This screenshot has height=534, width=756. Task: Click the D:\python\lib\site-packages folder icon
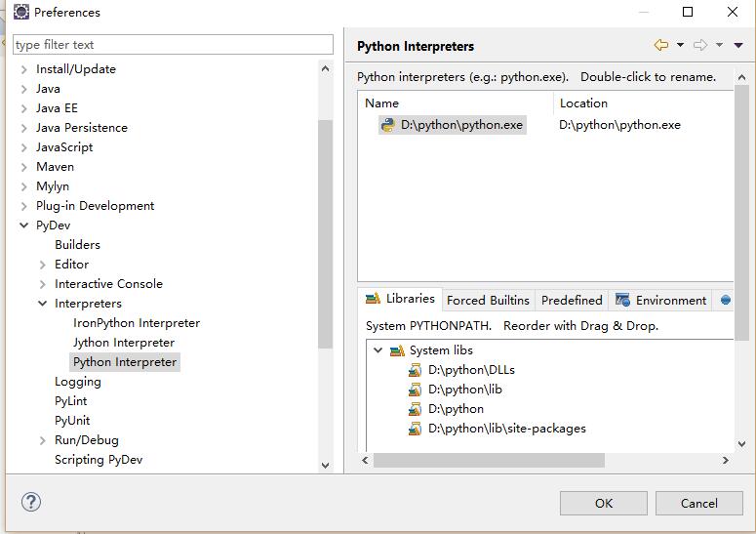pos(416,429)
